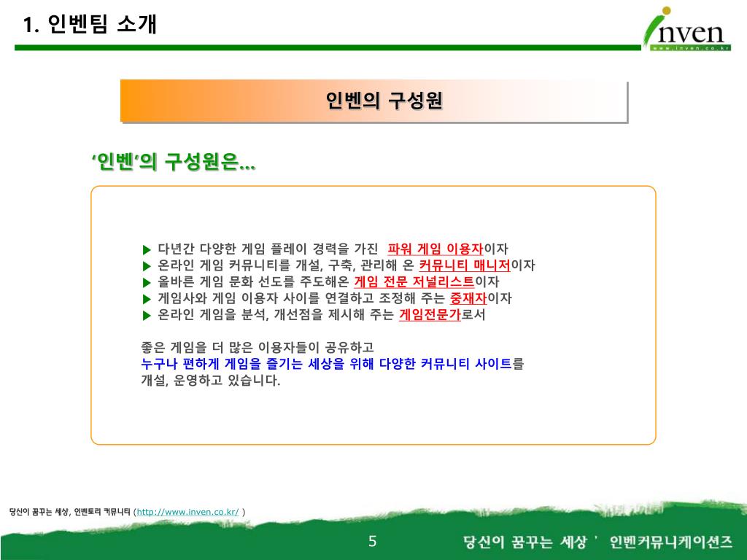This screenshot has width=747, height=560.
Task: Click the footer slogan '당신이 꿈꾸는 세상' on green band
Action: [x=525, y=542]
